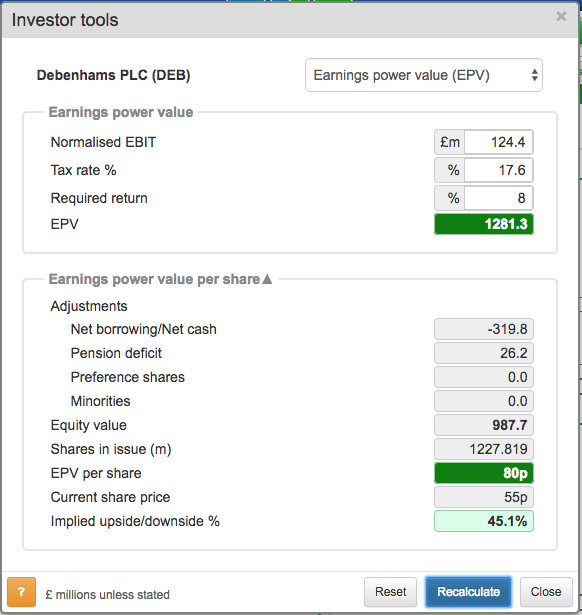Viewport: 582px width, 615px height.
Task: Click the Equity value field 987.7
Action: coord(484,425)
